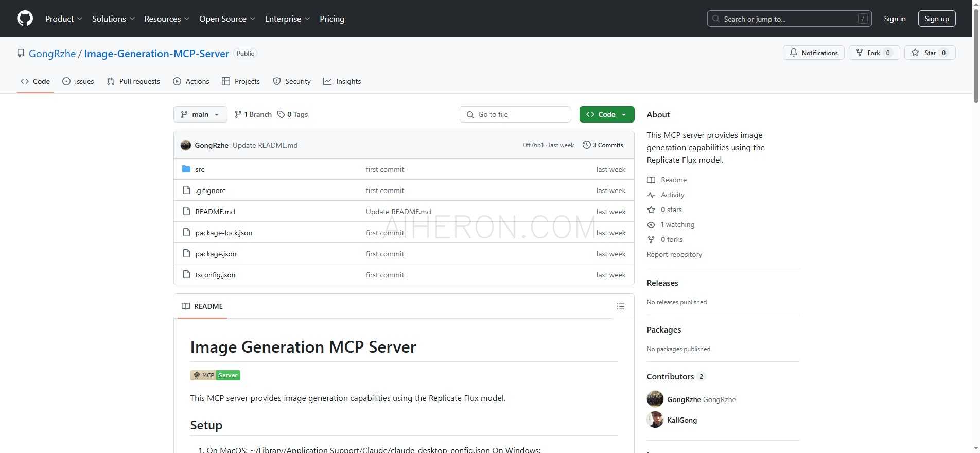View the 3 Commits history
This screenshot has width=980, height=453.
pos(603,145)
